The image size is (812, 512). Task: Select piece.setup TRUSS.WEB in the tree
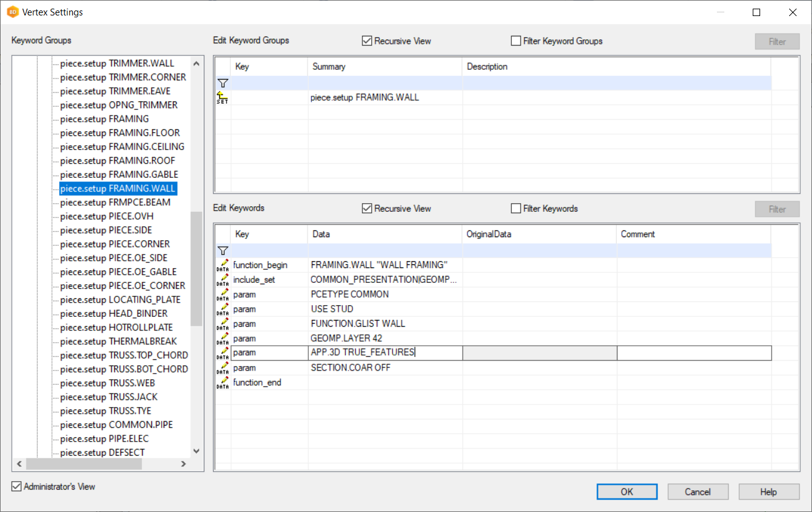(x=107, y=383)
